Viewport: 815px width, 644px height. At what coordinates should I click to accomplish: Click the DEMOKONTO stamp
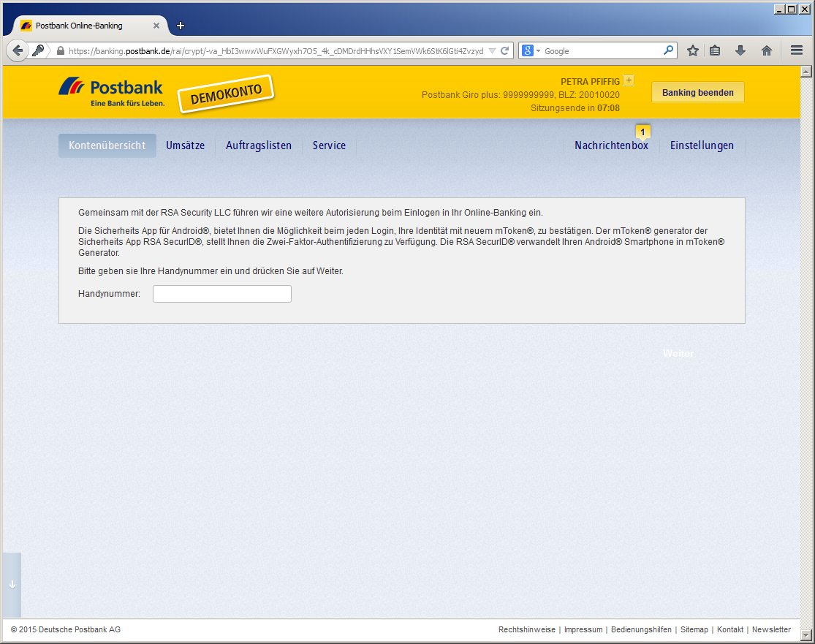click(226, 94)
